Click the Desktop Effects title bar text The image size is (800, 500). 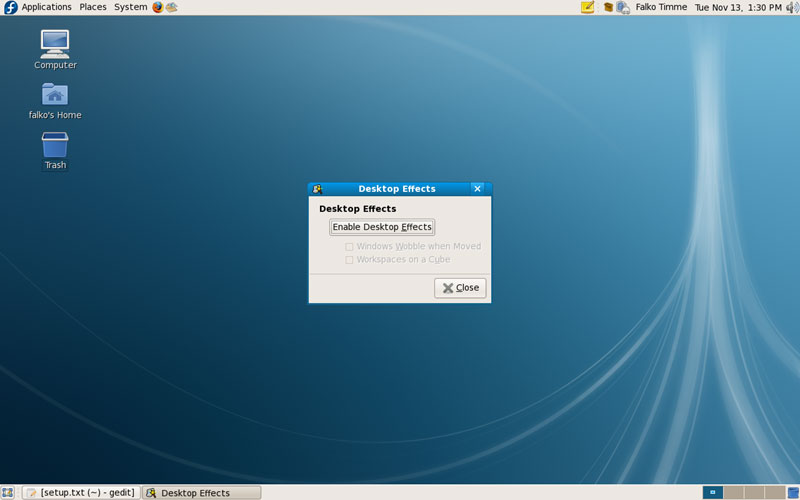pyautogui.click(x=397, y=189)
